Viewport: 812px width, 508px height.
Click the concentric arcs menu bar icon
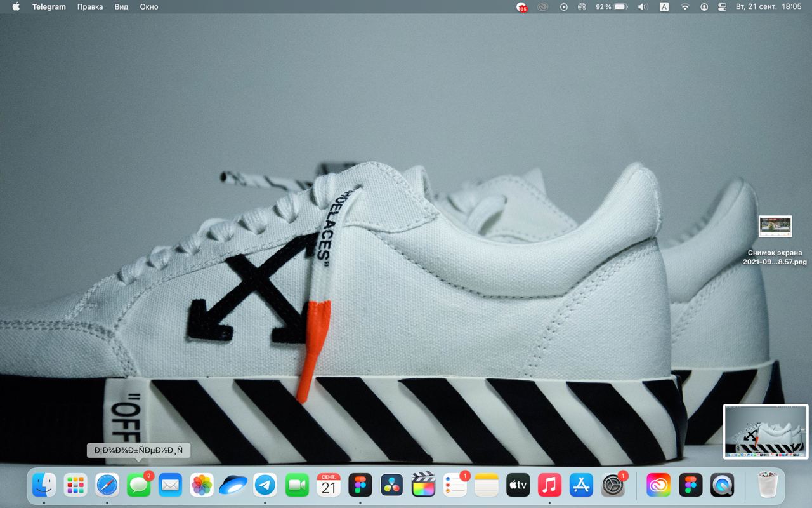pyautogui.click(x=582, y=7)
